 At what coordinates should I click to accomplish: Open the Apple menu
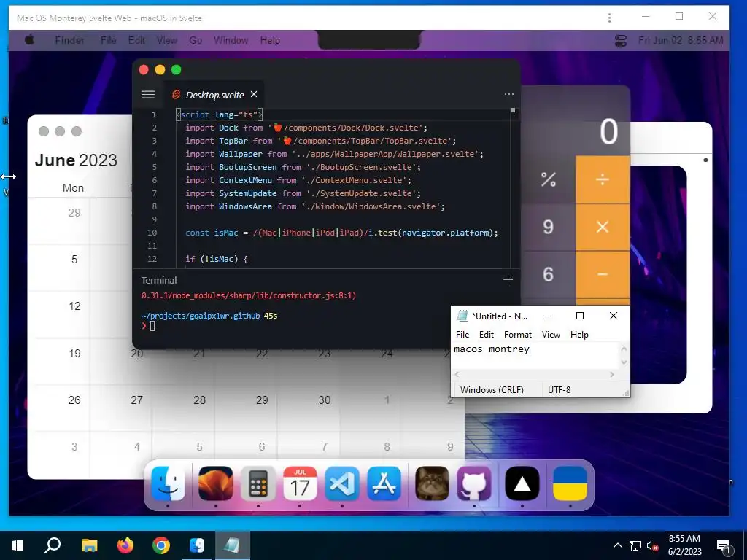(x=29, y=40)
